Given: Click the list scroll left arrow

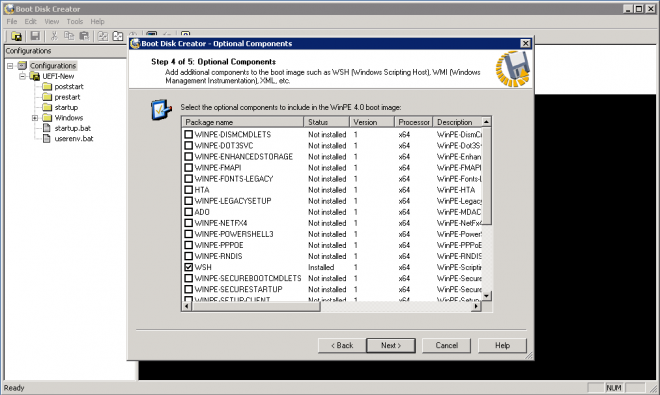Looking at the screenshot, I should coord(186,307).
